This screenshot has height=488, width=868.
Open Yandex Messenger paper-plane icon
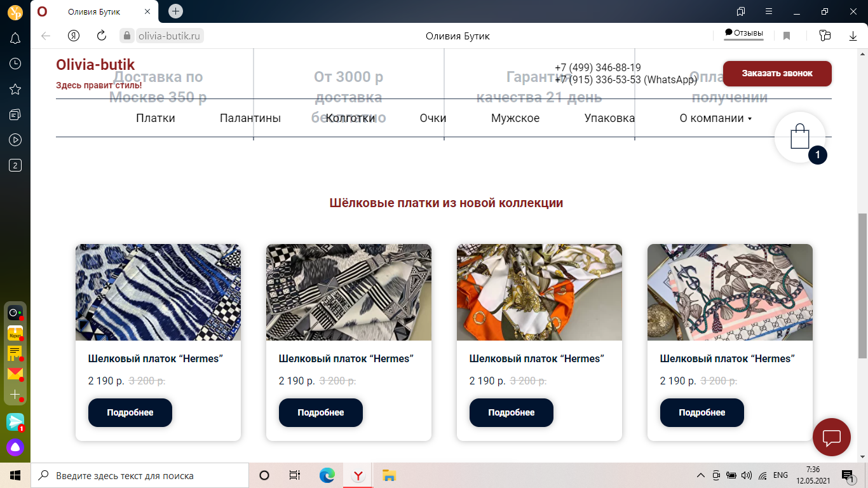pyautogui.click(x=15, y=422)
